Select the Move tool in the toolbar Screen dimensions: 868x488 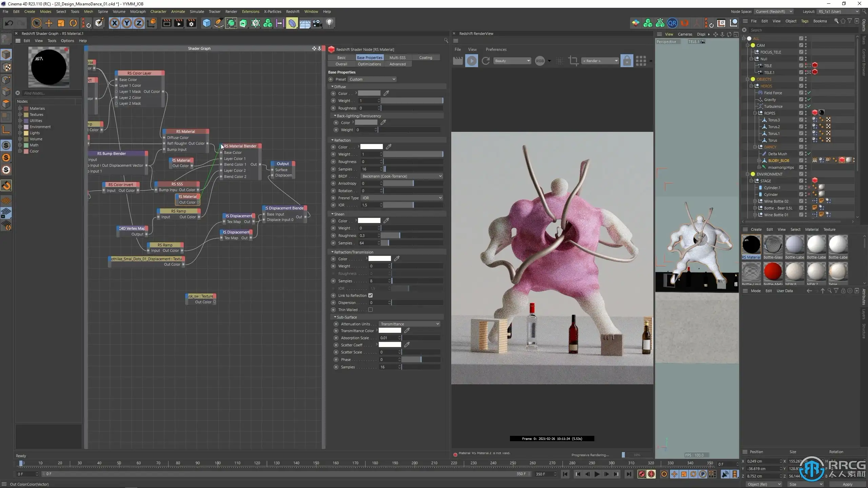(x=49, y=23)
